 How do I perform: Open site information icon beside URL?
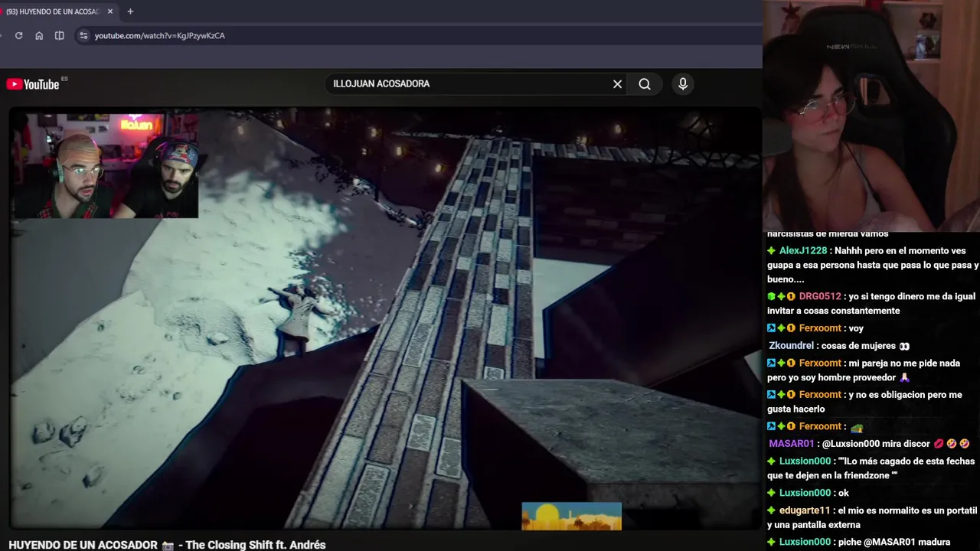pos(83,35)
